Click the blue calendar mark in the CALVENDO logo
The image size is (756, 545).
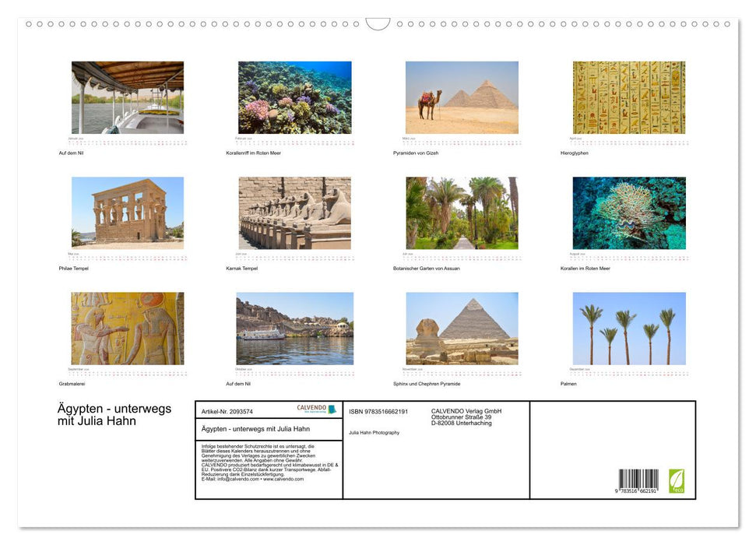click(331, 410)
